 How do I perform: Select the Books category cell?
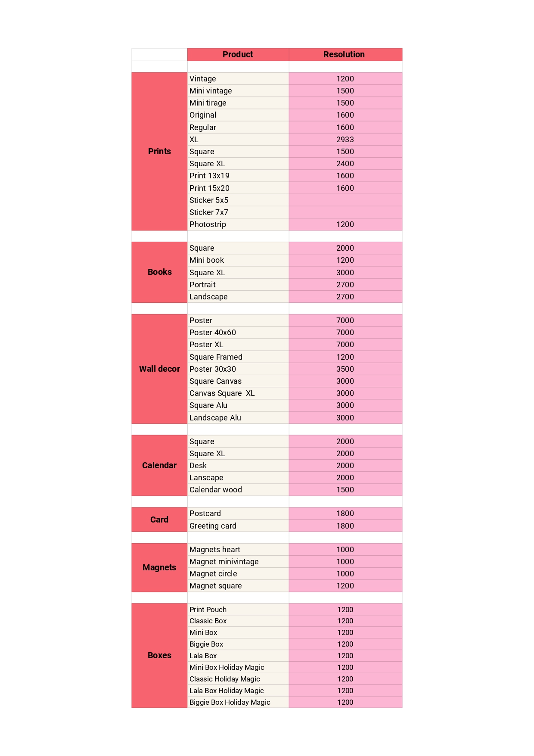[x=159, y=272]
